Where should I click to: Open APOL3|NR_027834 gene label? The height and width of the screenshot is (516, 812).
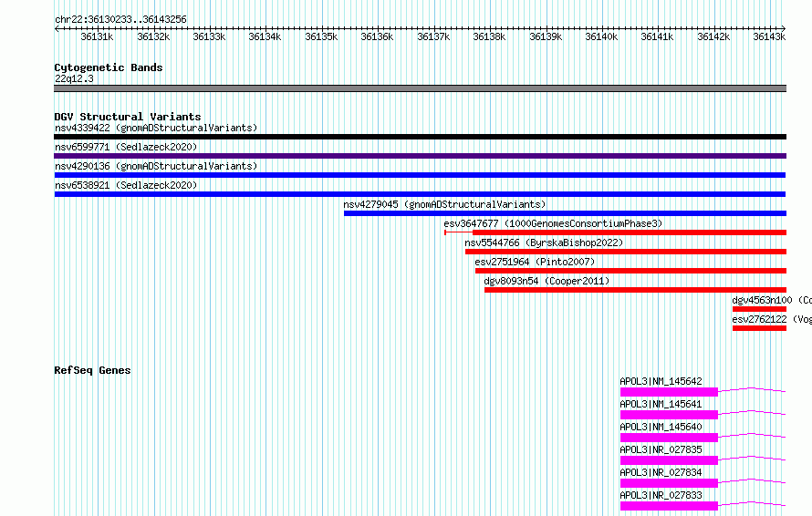click(x=661, y=472)
